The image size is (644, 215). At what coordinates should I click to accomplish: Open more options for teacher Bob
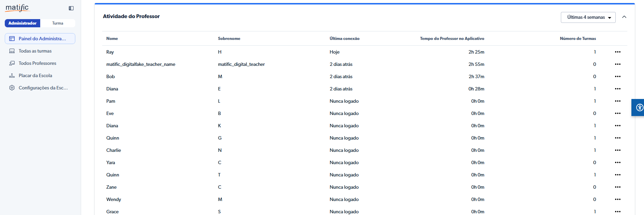617,76
